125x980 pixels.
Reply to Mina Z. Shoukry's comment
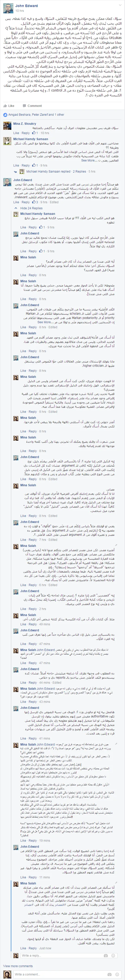(x=25, y=133)
